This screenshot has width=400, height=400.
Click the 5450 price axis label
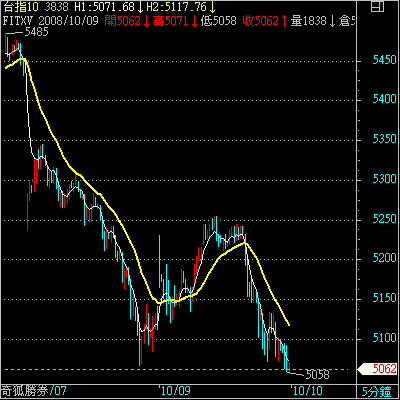click(x=384, y=60)
